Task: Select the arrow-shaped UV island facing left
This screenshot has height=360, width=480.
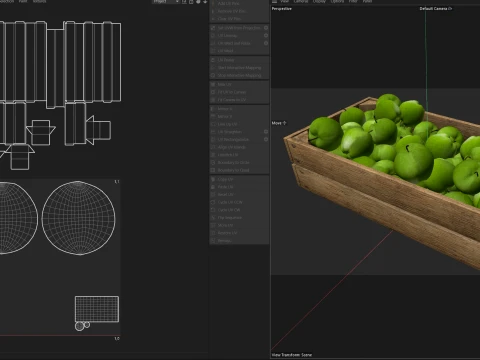Action: [98, 130]
